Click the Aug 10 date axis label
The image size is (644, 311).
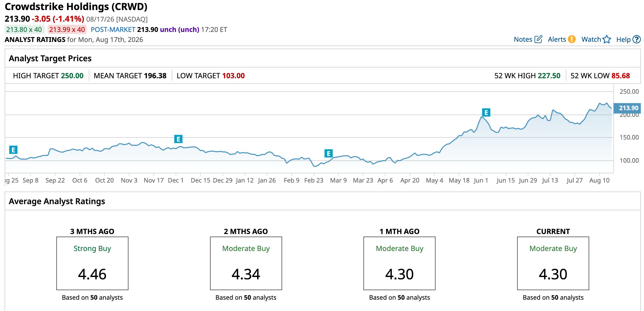click(599, 180)
